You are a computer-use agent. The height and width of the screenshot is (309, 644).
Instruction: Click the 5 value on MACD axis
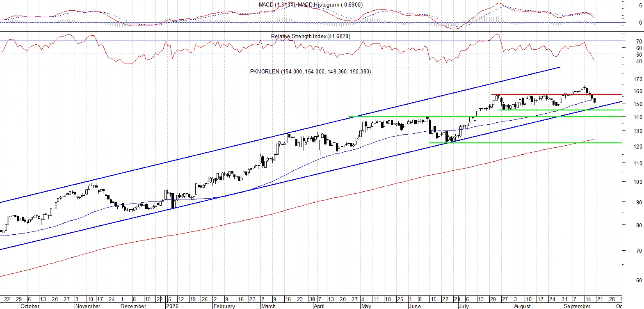[x=640, y=6]
